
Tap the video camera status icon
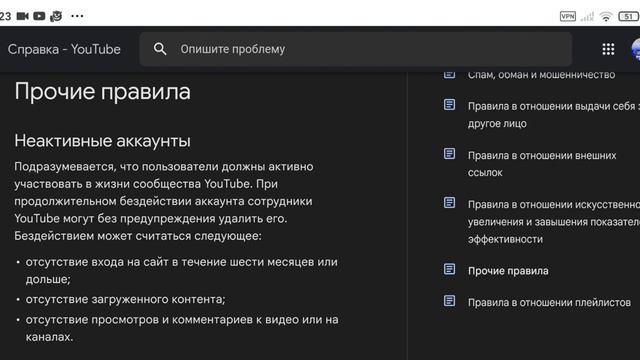coord(22,16)
